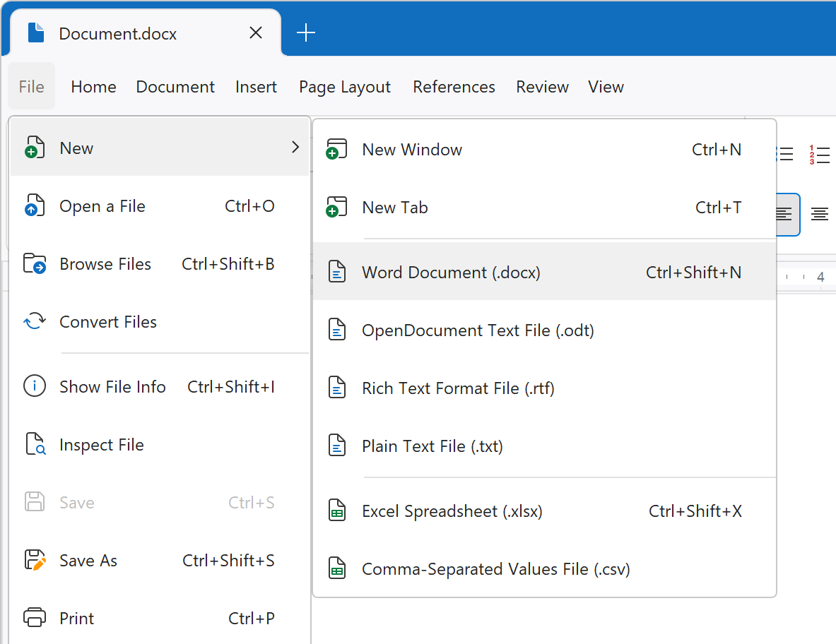Click the Open a File icon
The height and width of the screenshot is (644, 836).
click(x=35, y=206)
